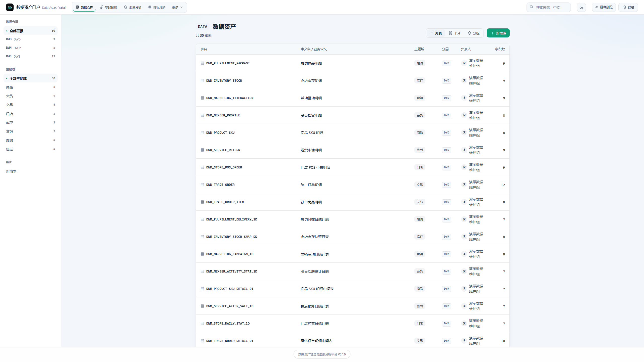
Task: Open the 血缘分析 tab
Action: (x=133, y=7)
